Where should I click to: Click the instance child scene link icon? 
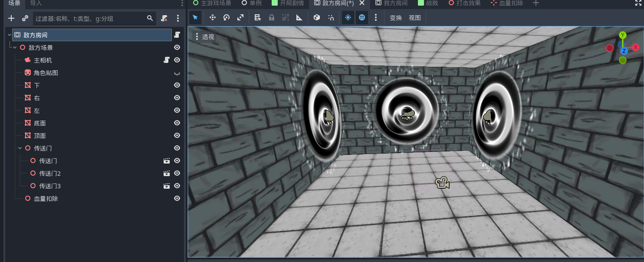(25, 18)
